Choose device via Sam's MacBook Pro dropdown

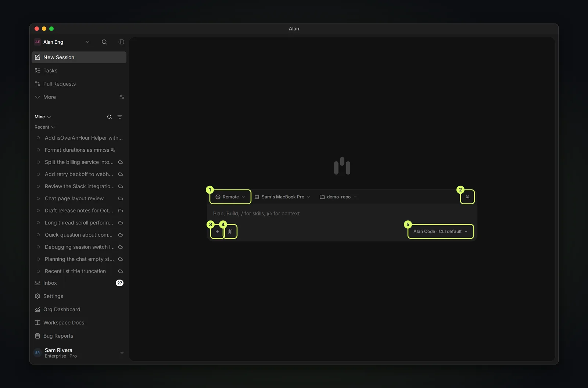(283, 197)
